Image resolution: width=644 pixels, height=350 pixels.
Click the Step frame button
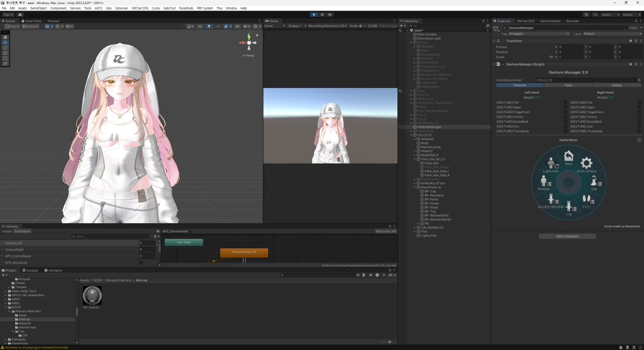pyautogui.click(x=330, y=14)
